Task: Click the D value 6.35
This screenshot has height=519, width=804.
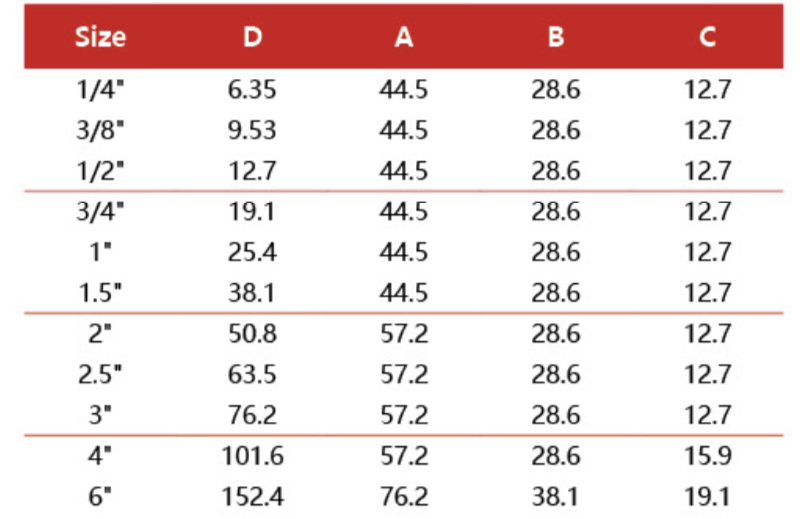Action: 252,90
